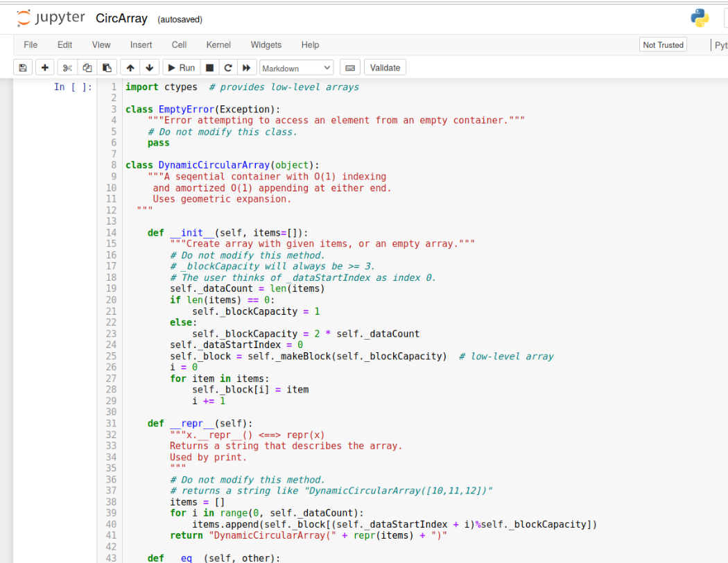
Task: Rename the notebook by clicking CircArray title
Action: (x=121, y=19)
